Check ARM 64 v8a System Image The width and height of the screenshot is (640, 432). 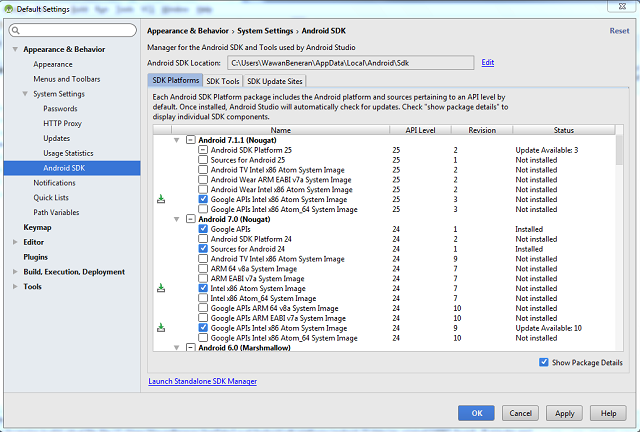(203, 269)
